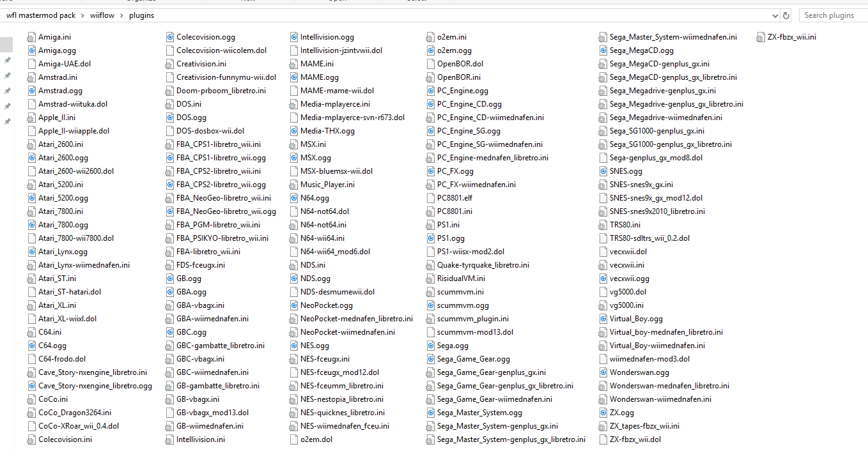Select Sega_Game_Gear.ogg file name
868x458 pixels.
click(x=474, y=359)
